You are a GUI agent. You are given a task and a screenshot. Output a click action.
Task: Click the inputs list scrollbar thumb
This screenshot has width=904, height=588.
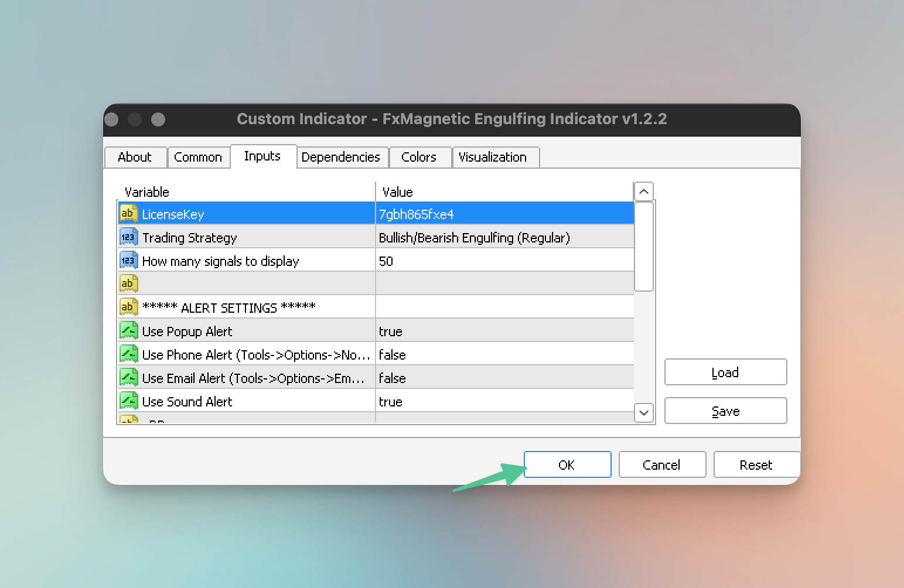(x=644, y=246)
